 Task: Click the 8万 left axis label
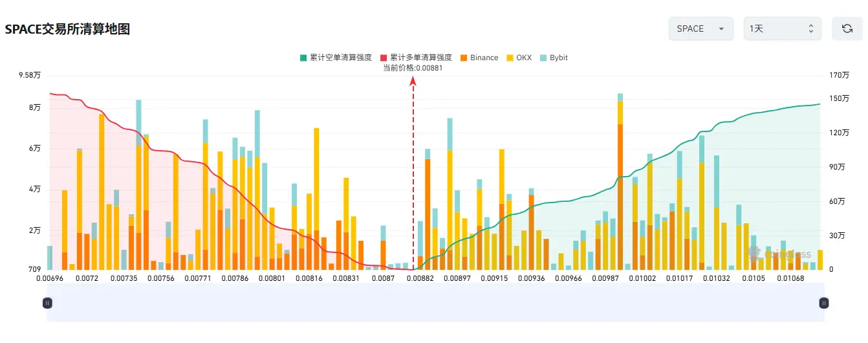point(35,107)
